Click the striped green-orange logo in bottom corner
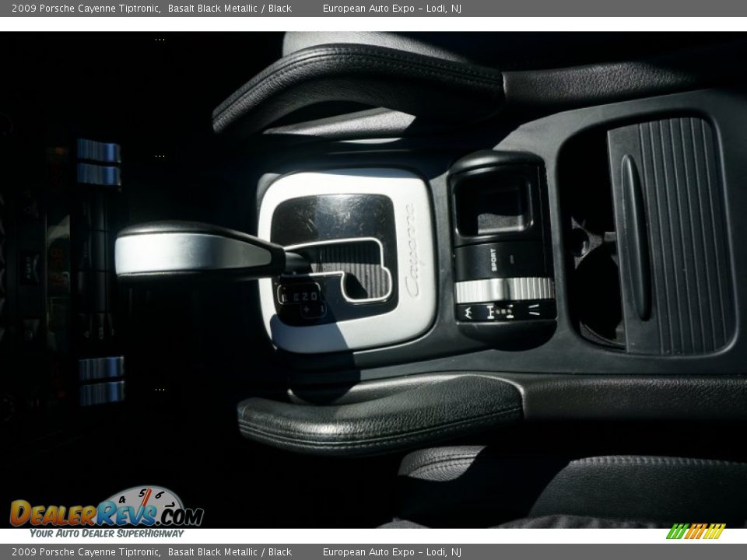Screen dimensions: 747x560 (x=696, y=531)
